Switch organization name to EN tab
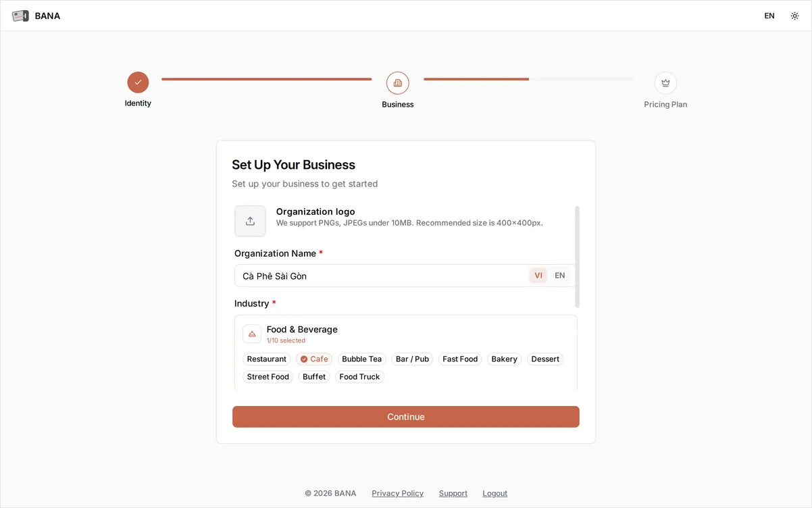Viewport: 812px width, 508px height. pos(560,276)
